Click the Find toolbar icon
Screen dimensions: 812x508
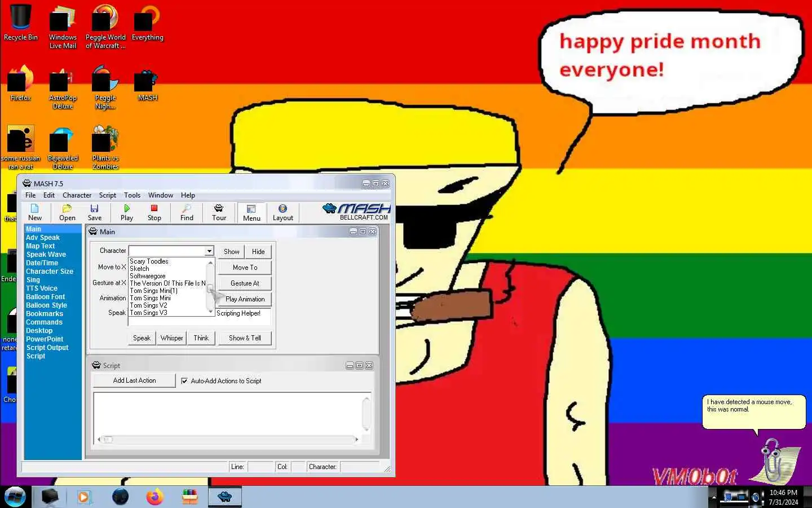pyautogui.click(x=187, y=213)
